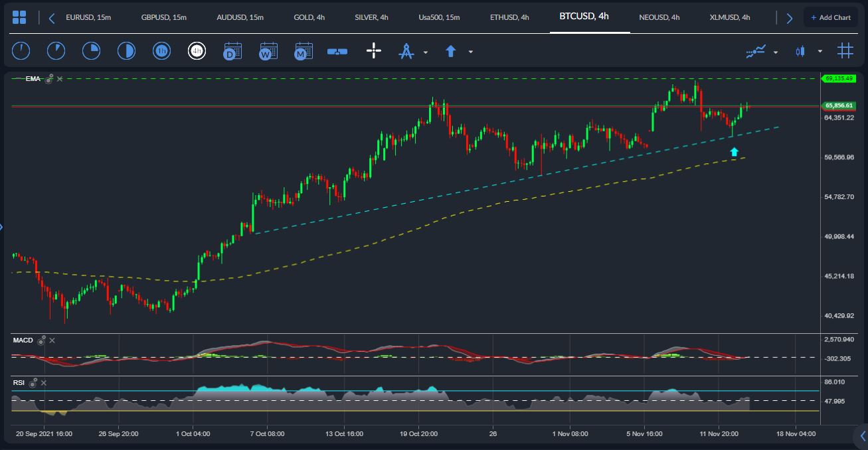Activate the crosshair tool
This screenshot has height=450, width=868.
[x=374, y=50]
